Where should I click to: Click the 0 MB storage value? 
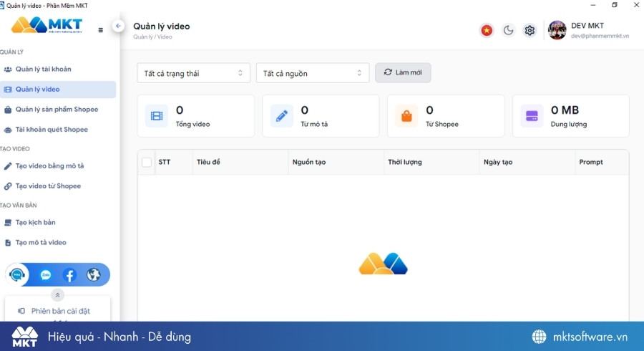click(565, 110)
